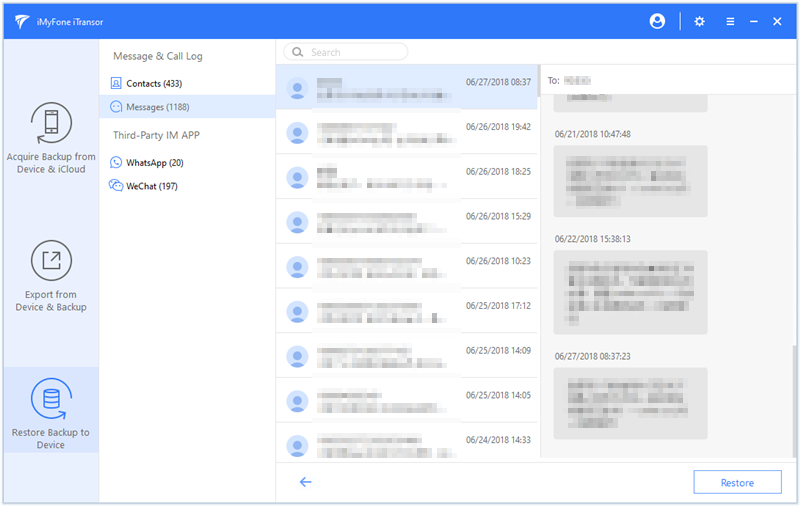Select conversation dated 06/26/2018 15:29
This screenshot has height=506, width=800.
click(407, 222)
